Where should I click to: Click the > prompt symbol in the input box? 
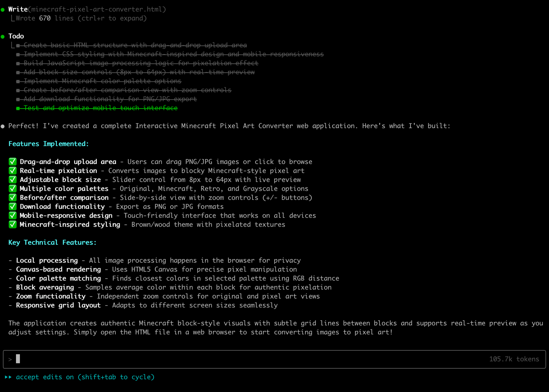pos(10,359)
